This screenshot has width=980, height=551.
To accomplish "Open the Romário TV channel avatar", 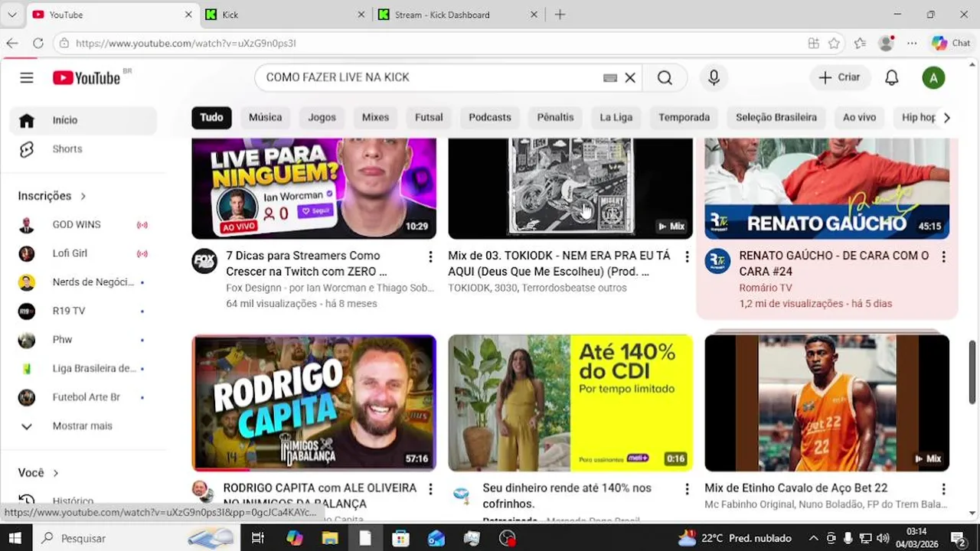I will (717, 261).
